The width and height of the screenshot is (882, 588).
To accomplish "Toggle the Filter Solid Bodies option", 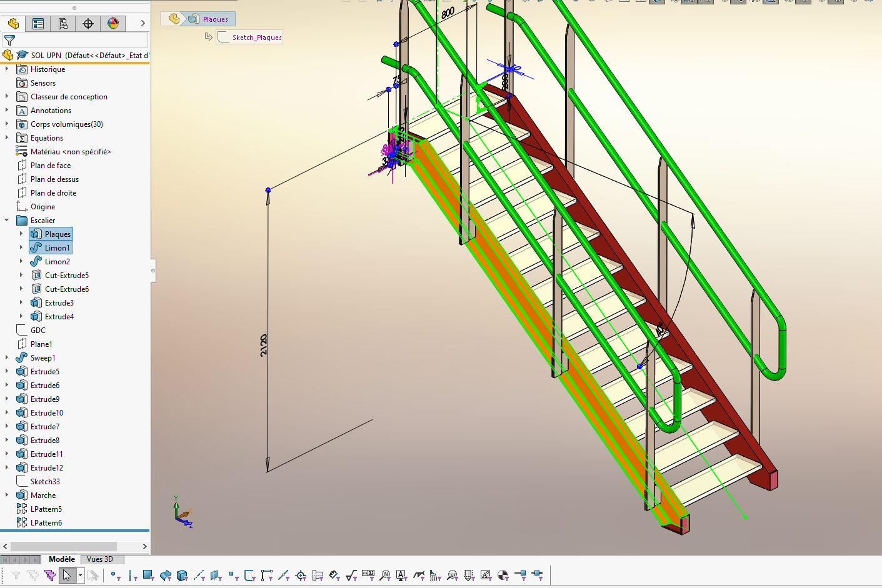I will tap(183, 575).
